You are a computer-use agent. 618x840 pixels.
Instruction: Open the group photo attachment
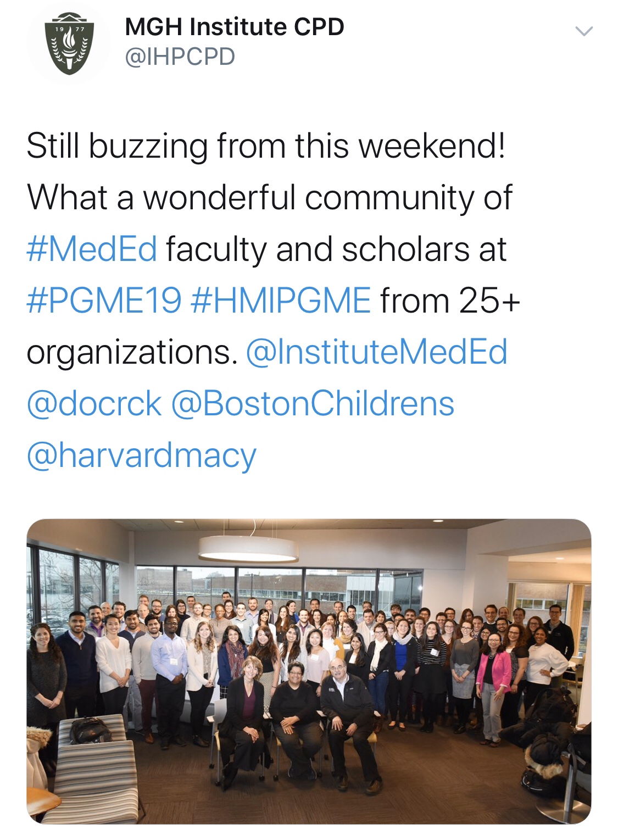pyautogui.click(x=309, y=670)
